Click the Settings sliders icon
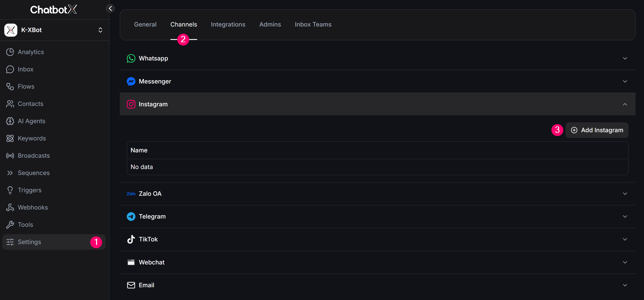This screenshot has height=300, width=644. pos(10,242)
